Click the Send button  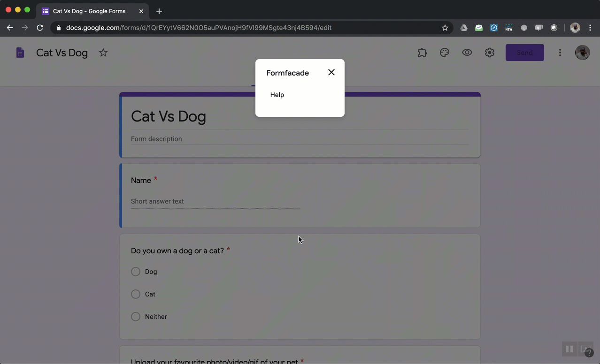coord(524,53)
